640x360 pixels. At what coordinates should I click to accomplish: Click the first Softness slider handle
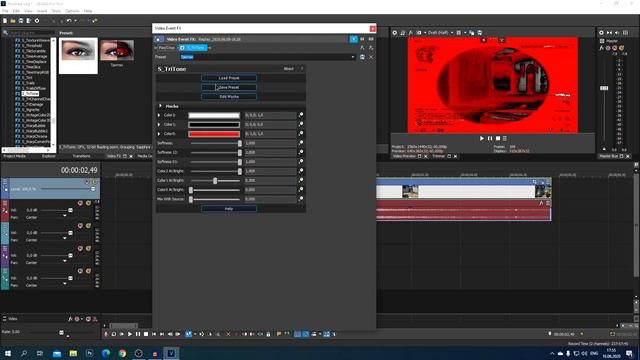coord(240,143)
